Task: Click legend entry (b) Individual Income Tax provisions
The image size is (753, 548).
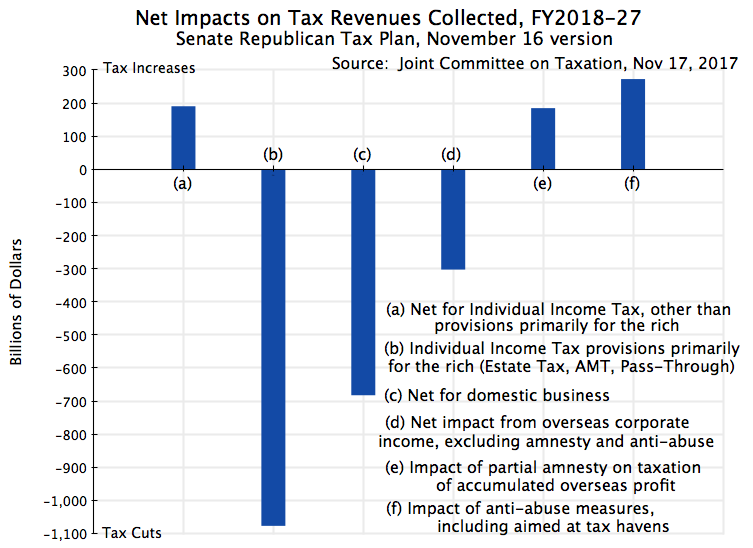Action: pos(561,357)
